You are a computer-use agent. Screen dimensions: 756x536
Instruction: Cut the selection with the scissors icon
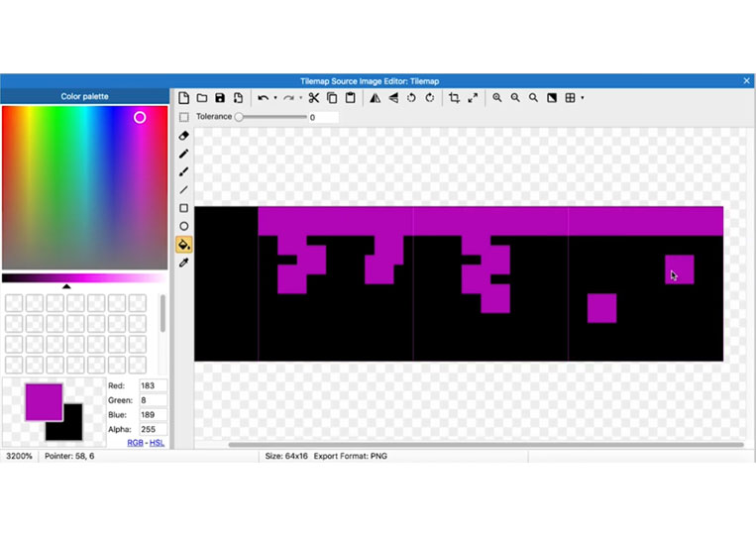(x=314, y=98)
